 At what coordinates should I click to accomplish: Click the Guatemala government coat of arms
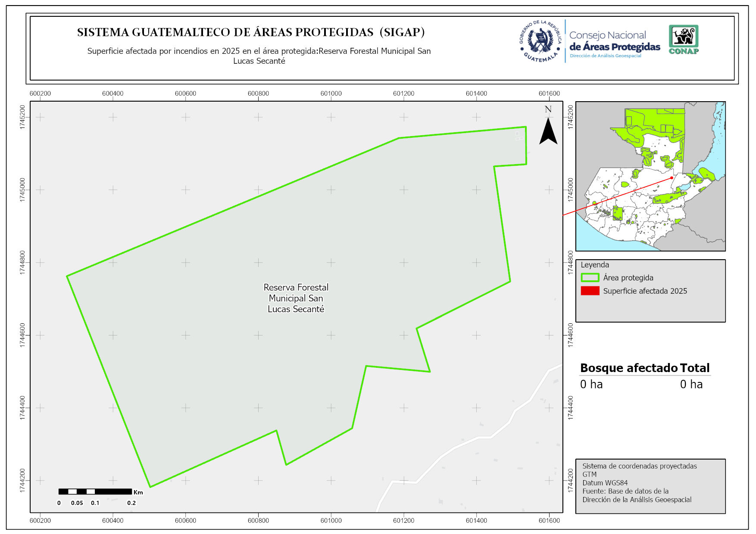pyautogui.click(x=540, y=41)
